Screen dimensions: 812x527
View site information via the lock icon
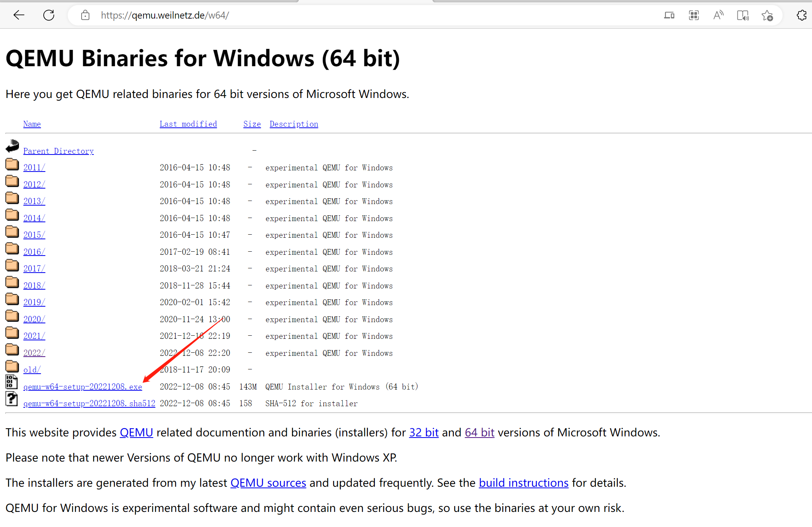pyautogui.click(x=85, y=15)
